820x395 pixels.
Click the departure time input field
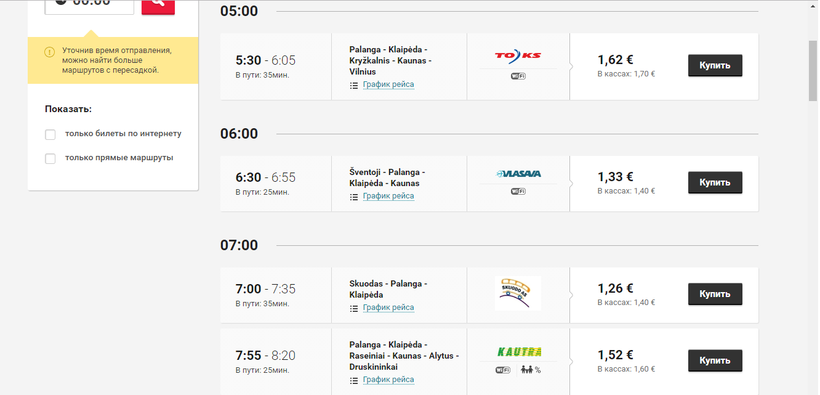pyautogui.click(x=89, y=6)
